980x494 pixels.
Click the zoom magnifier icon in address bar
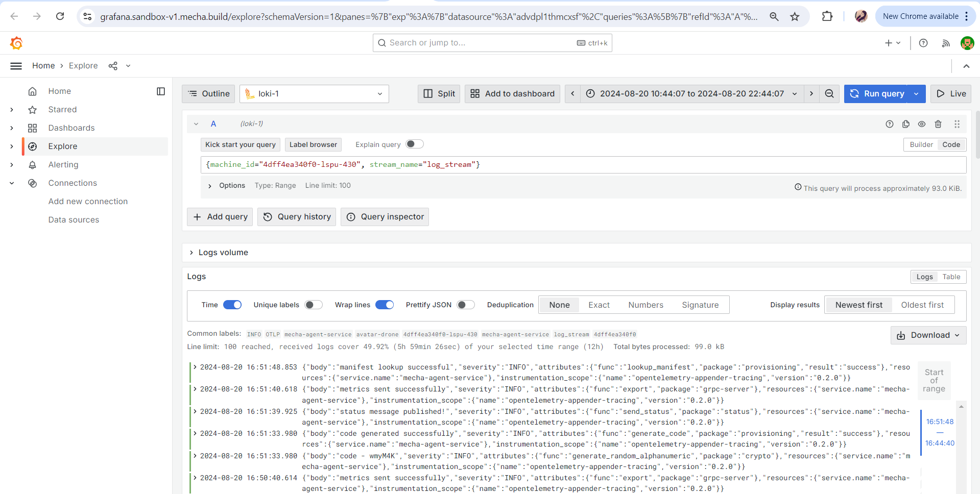point(774,16)
